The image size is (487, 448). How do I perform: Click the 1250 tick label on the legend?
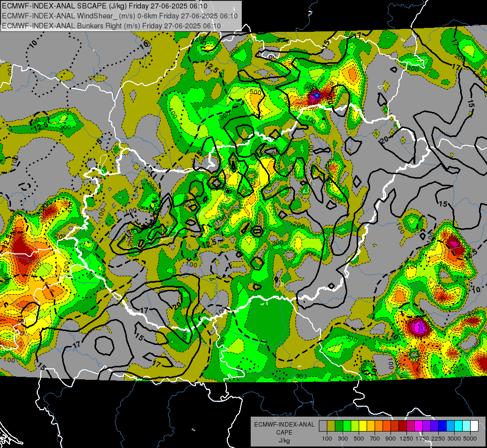pyautogui.click(x=406, y=439)
